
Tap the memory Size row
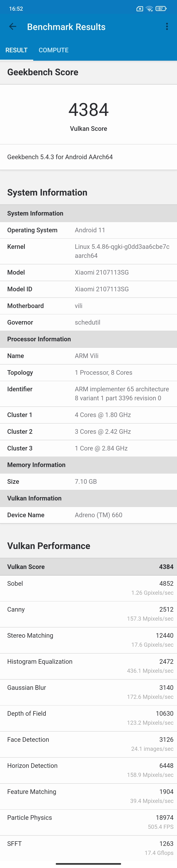(x=88, y=481)
